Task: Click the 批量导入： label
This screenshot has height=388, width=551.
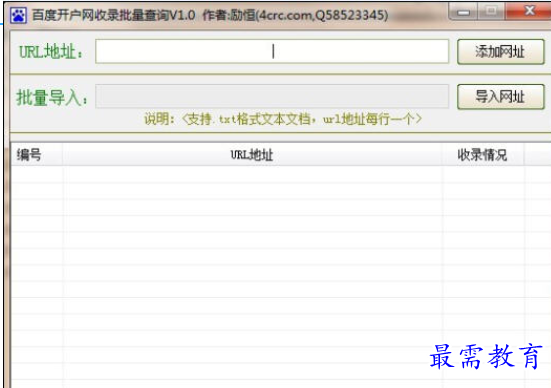Action: tap(52, 97)
